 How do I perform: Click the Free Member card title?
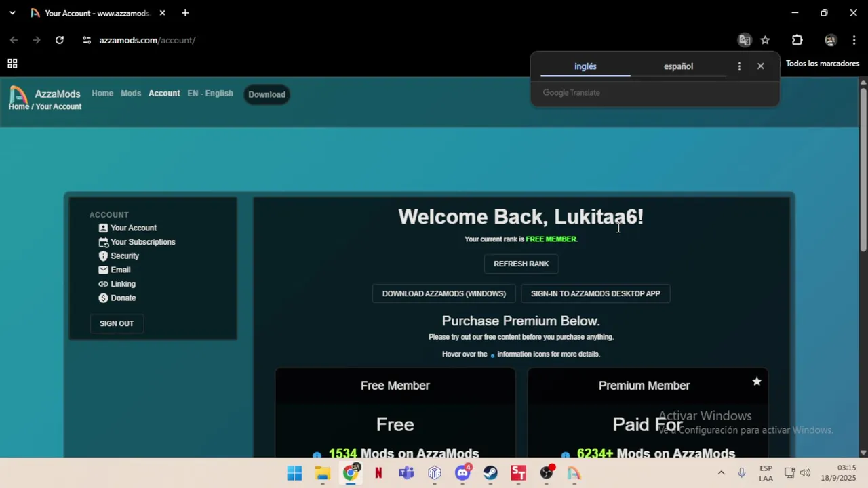(x=395, y=386)
